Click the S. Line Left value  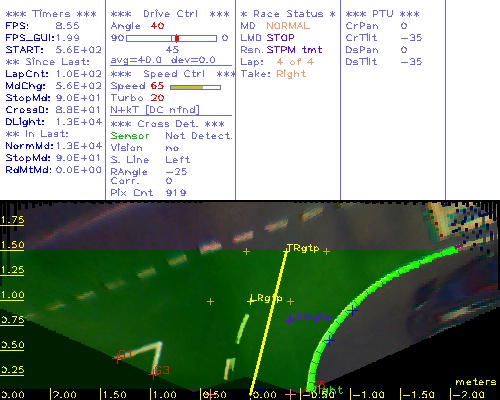(178, 160)
